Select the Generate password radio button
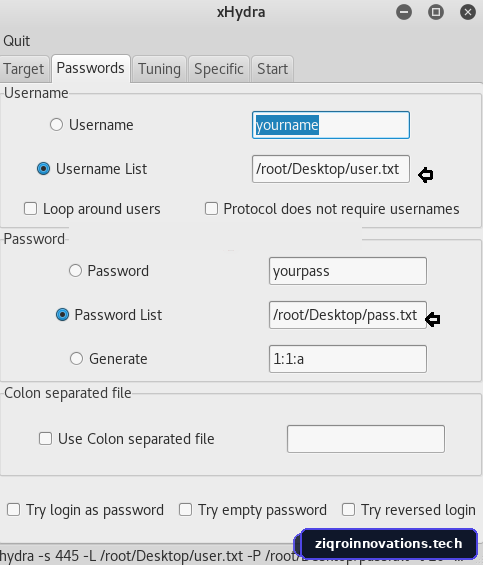This screenshot has height=565, width=483. click(76, 359)
